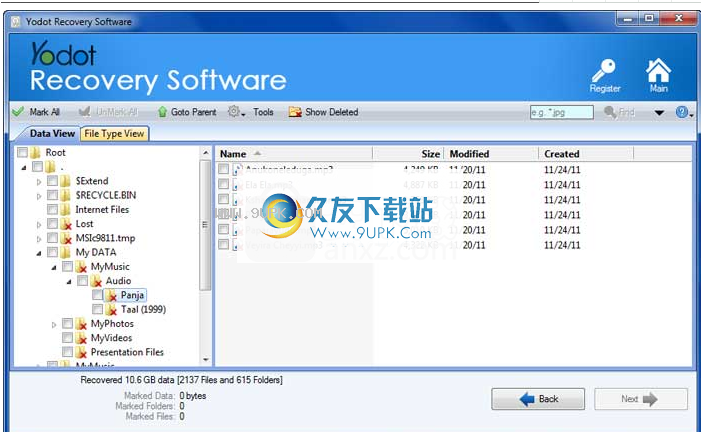This screenshot has width=701, height=432.
Task: Select the Audio deleted folder icon
Action: 96,281
